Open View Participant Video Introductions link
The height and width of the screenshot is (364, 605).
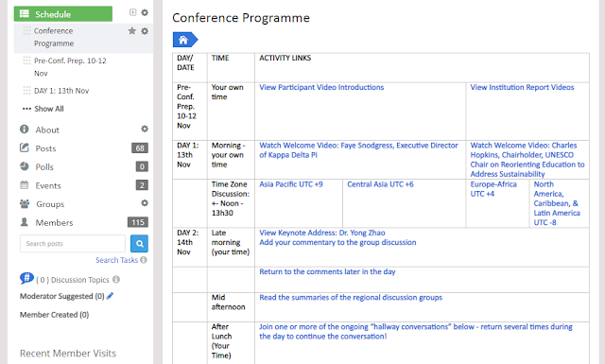(321, 87)
